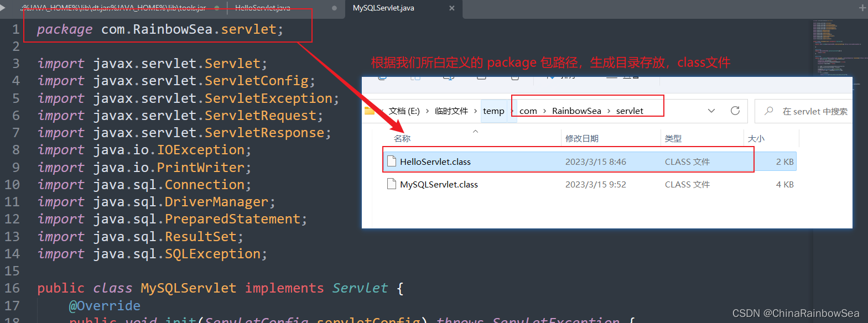Click the '4 KB' size cell
This screenshot has height=323, width=868.
coord(784,184)
